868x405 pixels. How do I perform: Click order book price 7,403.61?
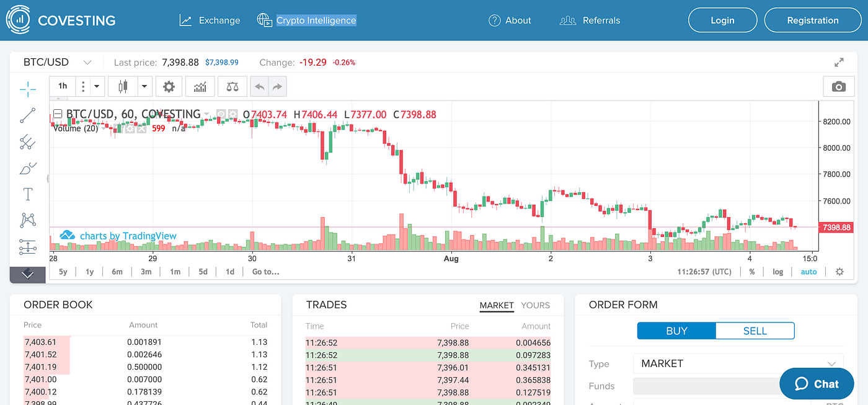(x=40, y=342)
